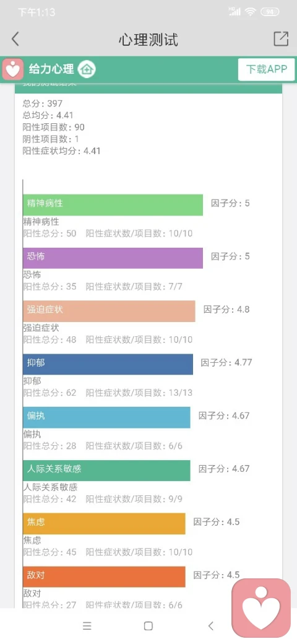
Task: Select the purple 恐怖 bar
Action: tap(113, 258)
